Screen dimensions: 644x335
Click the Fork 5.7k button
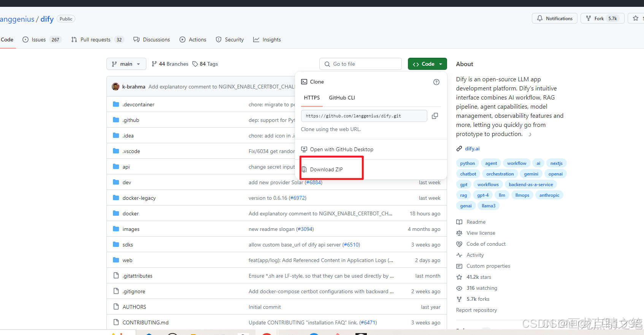pos(603,18)
